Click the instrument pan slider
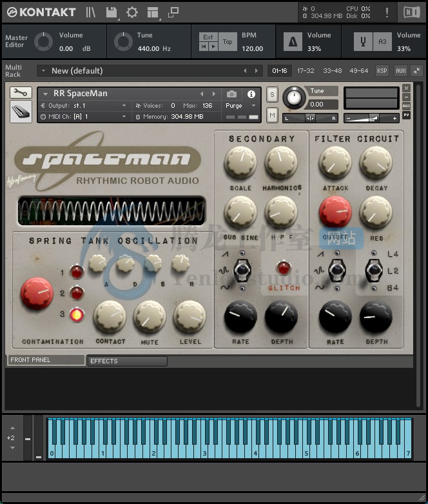The width and height of the screenshot is (428, 504). pyautogui.click(x=310, y=118)
